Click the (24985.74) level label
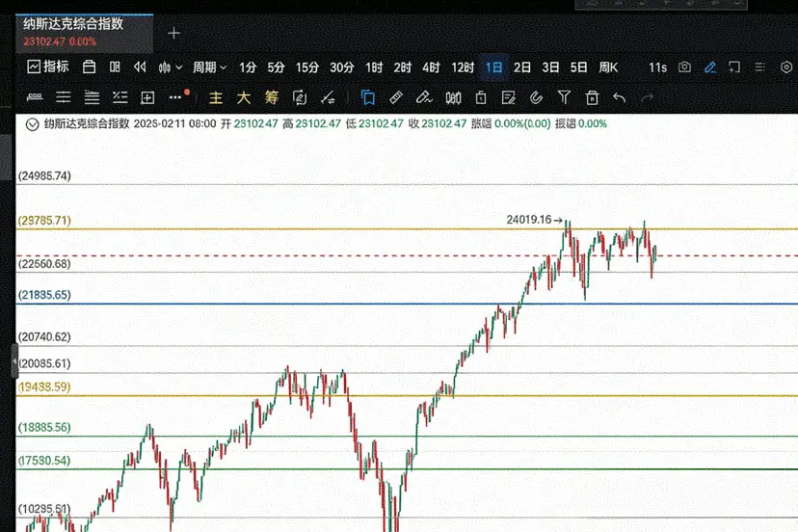798x532 pixels. pyautogui.click(x=44, y=176)
